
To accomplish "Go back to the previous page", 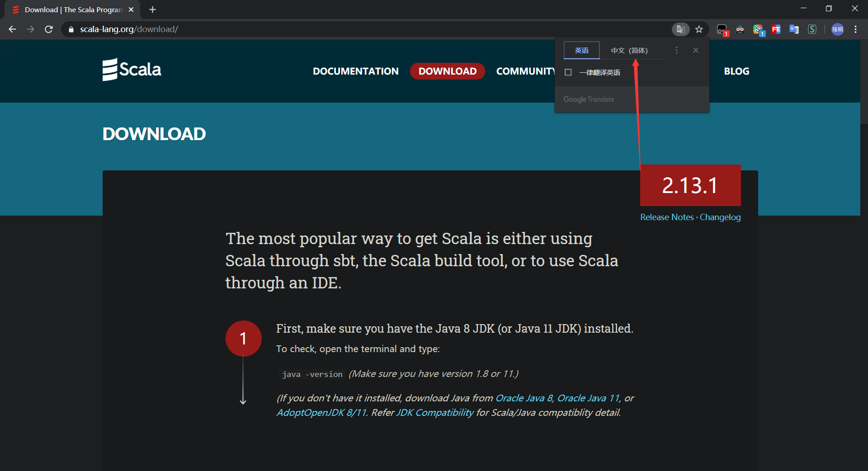I will click(12, 29).
